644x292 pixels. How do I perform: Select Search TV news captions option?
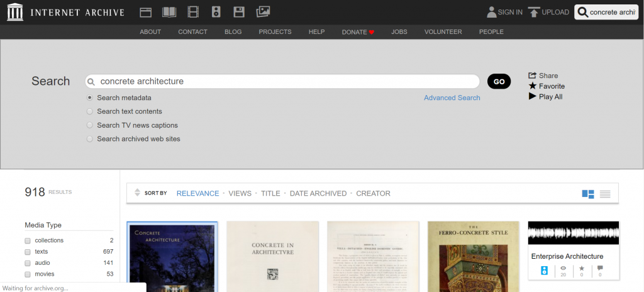[x=90, y=125]
